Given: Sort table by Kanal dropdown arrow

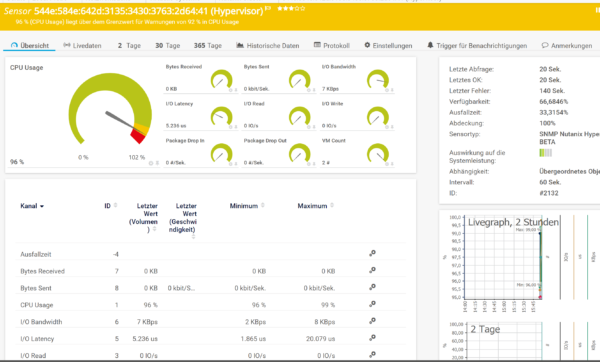Looking at the screenshot, I should [x=42, y=206].
